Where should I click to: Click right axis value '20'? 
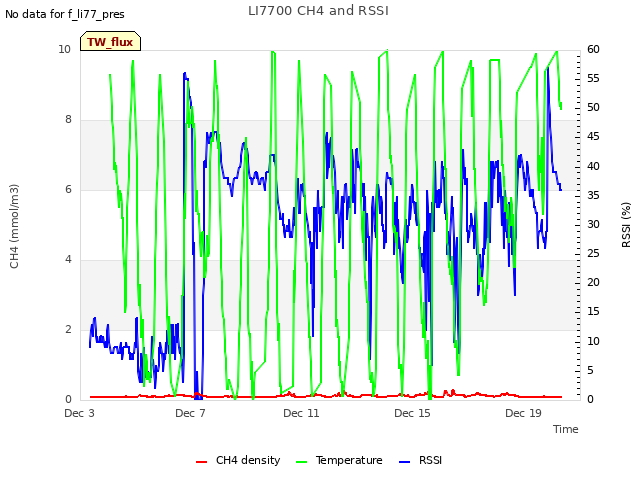(x=593, y=282)
